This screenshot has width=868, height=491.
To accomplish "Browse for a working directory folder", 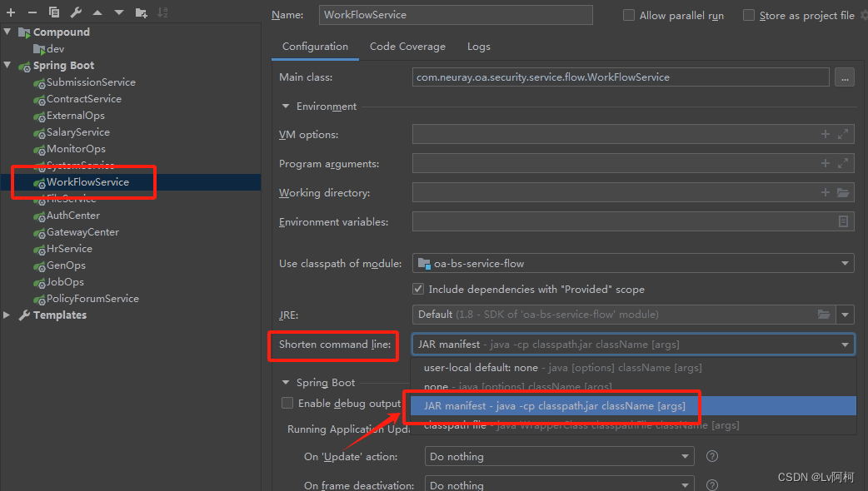I will [x=842, y=192].
